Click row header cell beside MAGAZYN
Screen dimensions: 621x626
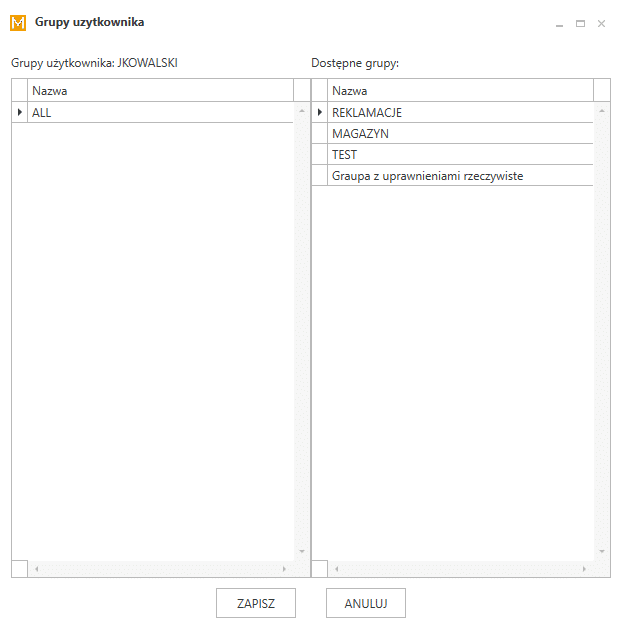click(x=319, y=133)
